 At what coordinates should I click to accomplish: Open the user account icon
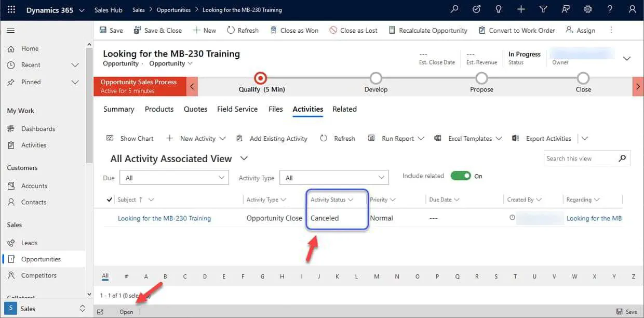(632, 9)
